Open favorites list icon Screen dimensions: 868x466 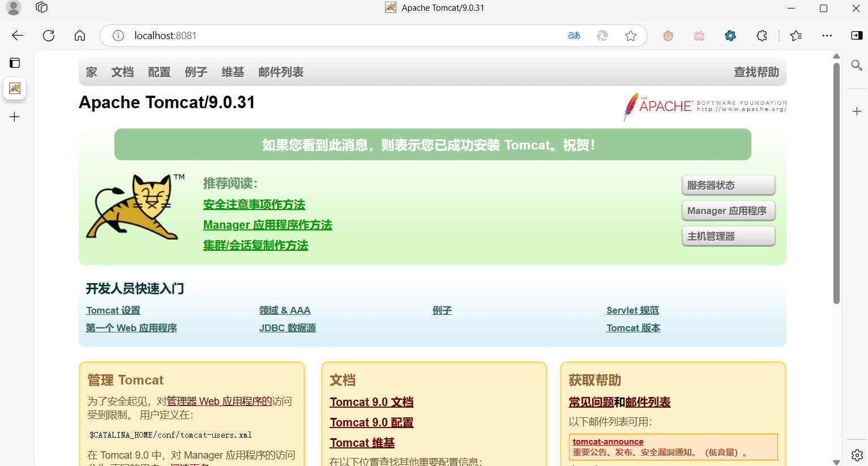pos(796,36)
